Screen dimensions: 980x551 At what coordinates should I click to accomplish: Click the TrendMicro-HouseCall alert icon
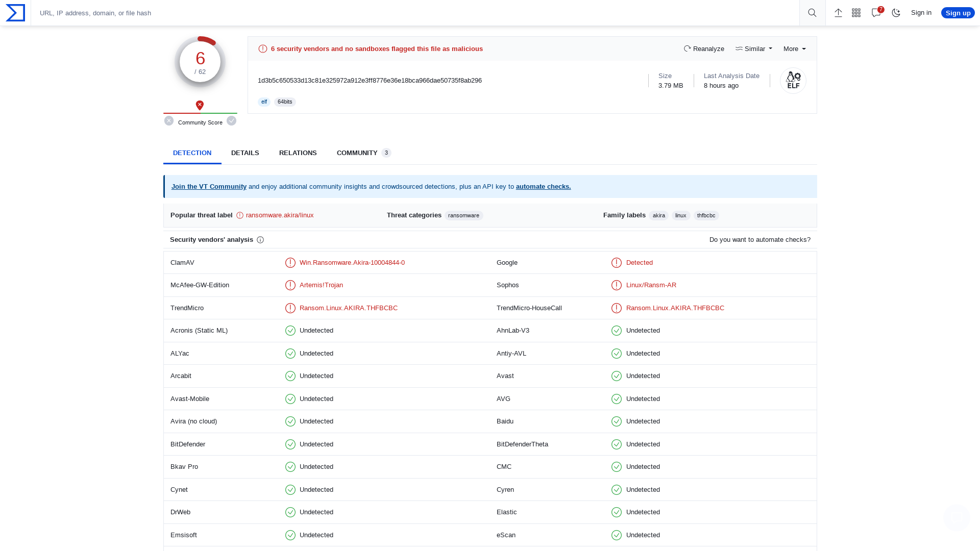coord(617,308)
